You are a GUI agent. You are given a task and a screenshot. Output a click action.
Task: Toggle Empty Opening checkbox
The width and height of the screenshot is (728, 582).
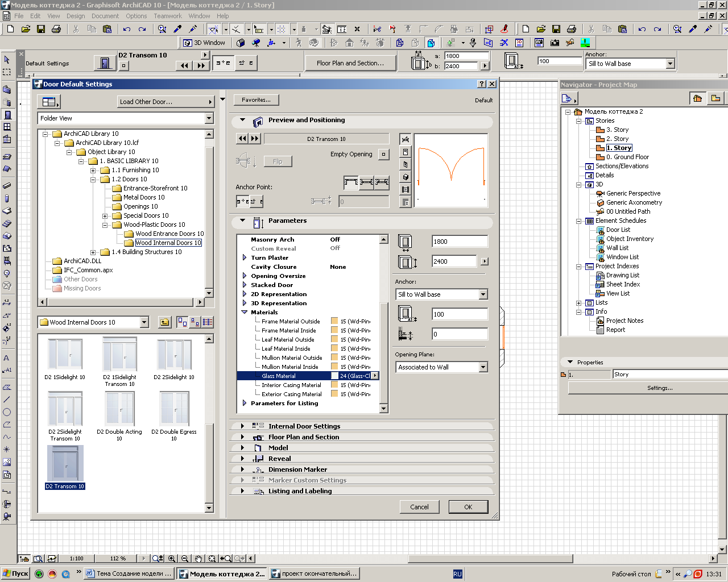pos(384,154)
